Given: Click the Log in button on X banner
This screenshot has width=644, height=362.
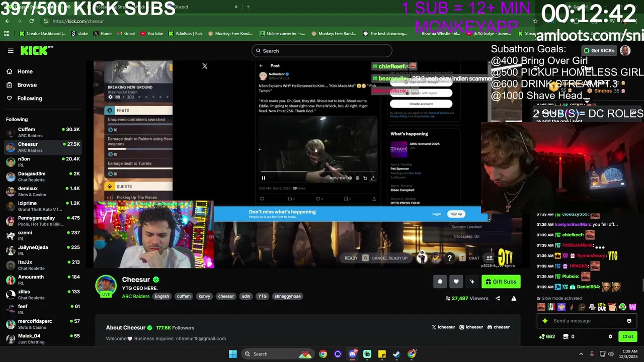Looking at the screenshot, I should (x=436, y=214).
